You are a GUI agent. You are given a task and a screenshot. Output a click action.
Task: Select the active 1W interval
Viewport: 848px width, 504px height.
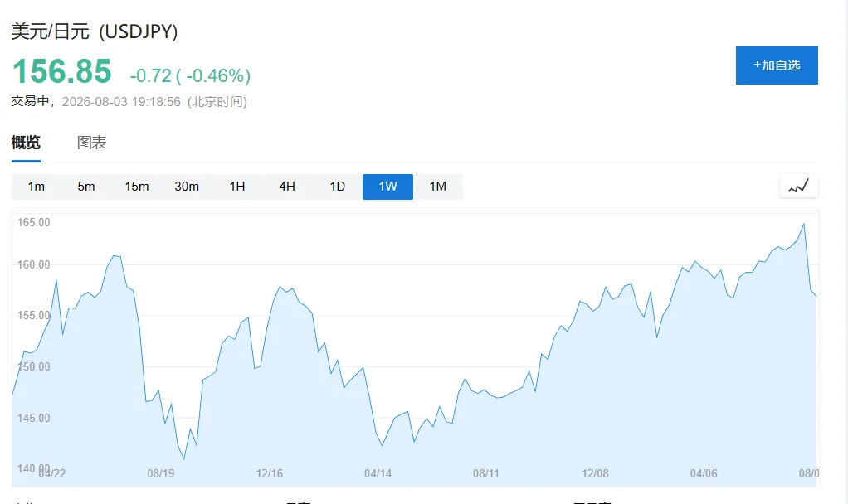click(x=387, y=187)
